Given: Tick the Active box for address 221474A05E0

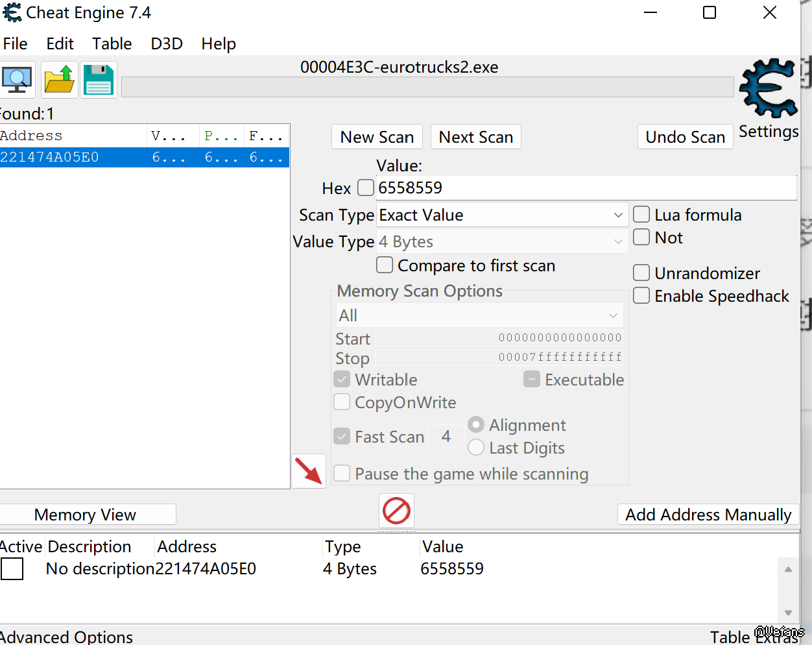Looking at the screenshot, I should point(12,568).
